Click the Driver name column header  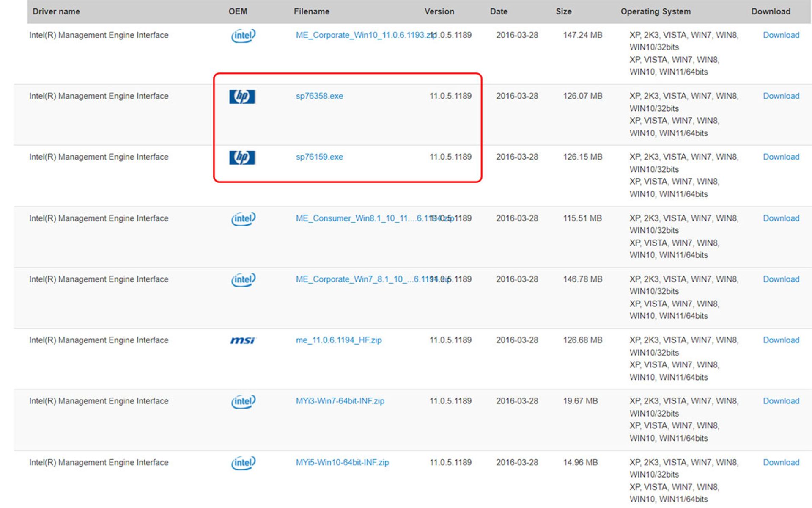56,11
